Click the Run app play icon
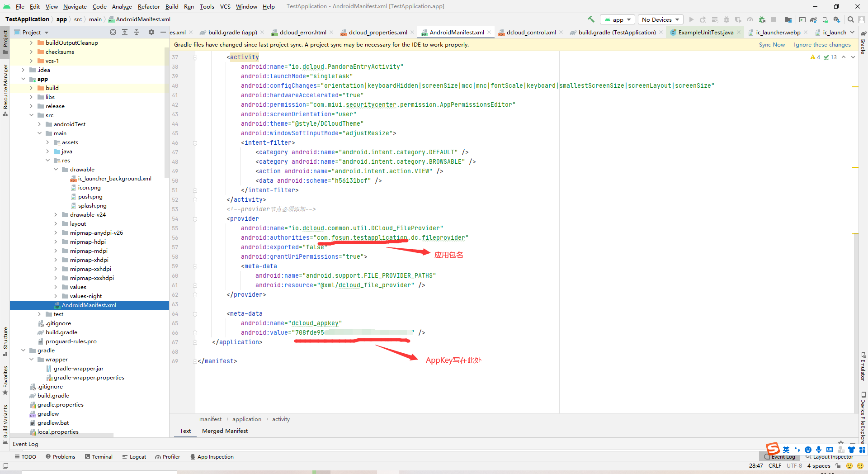The image size is (868, 474). pos(691,19)
